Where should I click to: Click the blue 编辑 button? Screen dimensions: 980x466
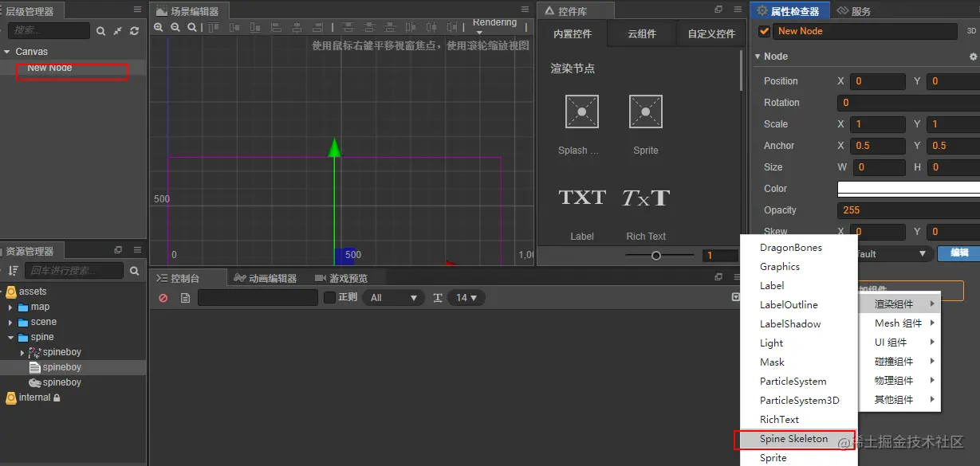[959, 253]
